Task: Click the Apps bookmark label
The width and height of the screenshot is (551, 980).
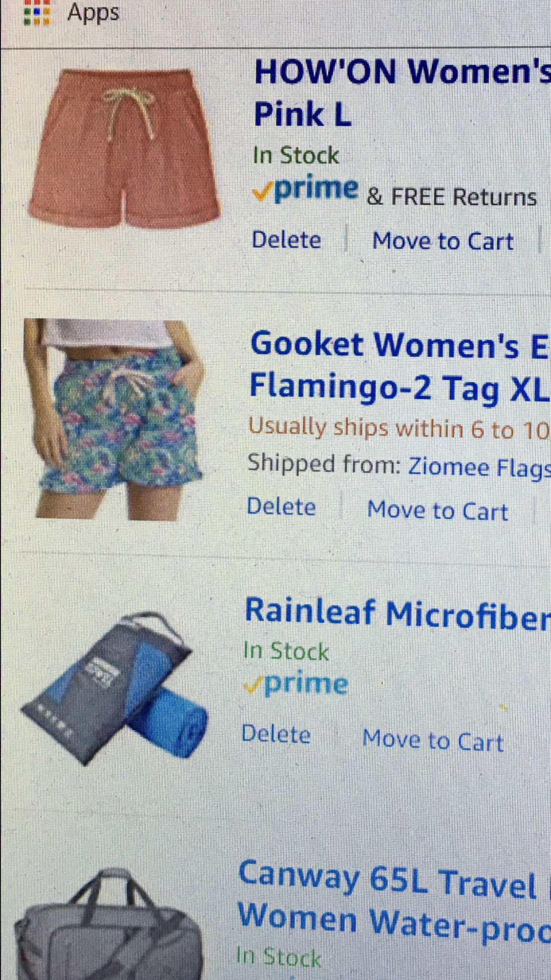Action: [93, 13]
